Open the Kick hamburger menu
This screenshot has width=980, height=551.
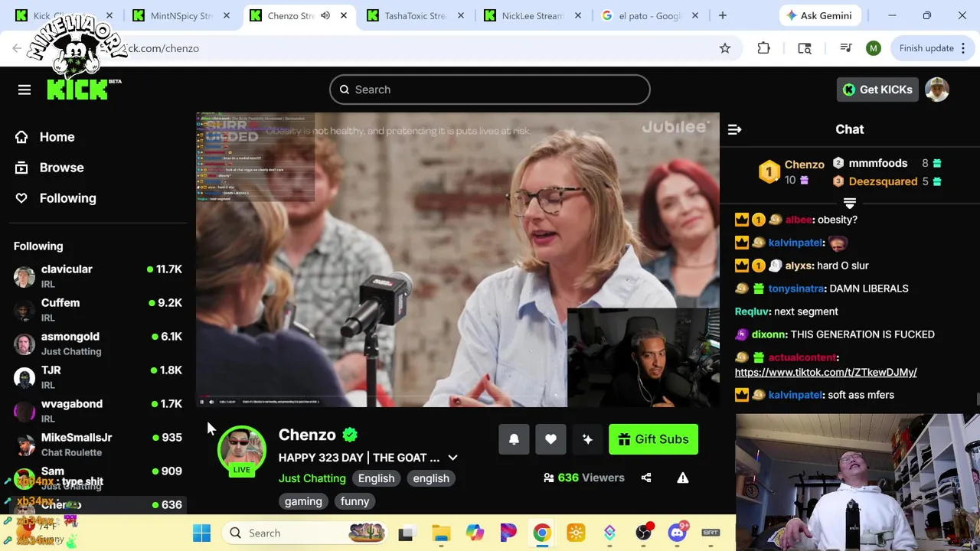pyautogui.click(x=24, y=90)
